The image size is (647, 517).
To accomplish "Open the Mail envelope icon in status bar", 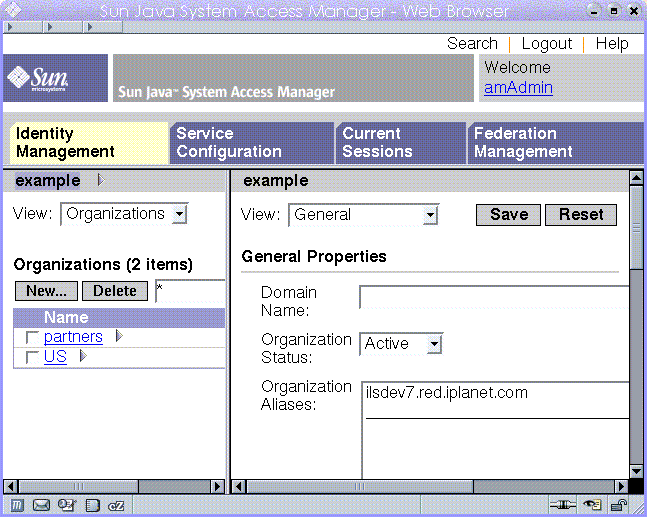I will pyautogui.click(x=41, y=505).
